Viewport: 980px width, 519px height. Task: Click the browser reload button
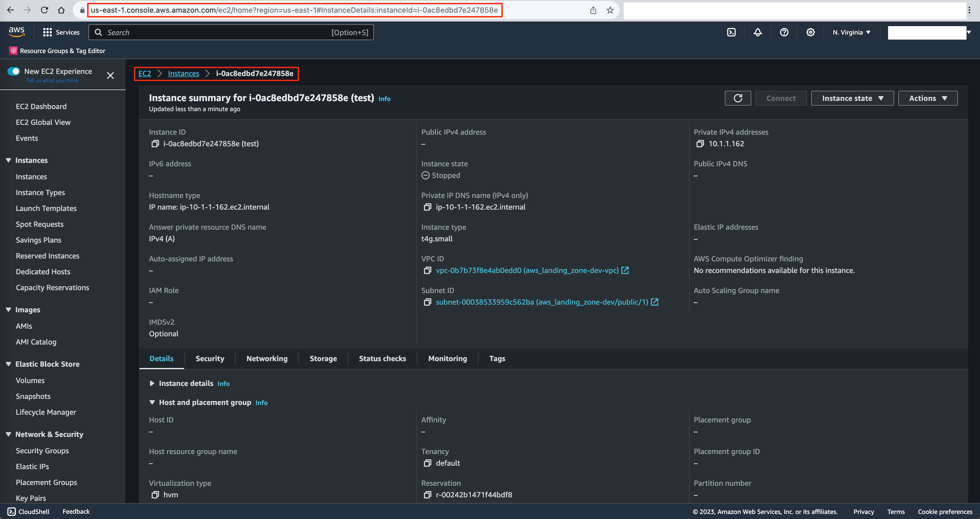click(45, 10)
